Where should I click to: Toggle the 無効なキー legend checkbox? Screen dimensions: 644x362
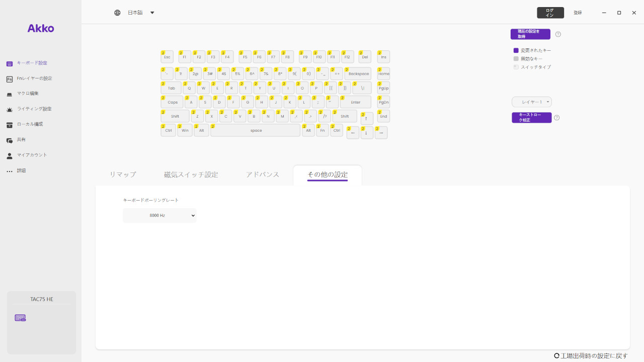pos(516,59)
